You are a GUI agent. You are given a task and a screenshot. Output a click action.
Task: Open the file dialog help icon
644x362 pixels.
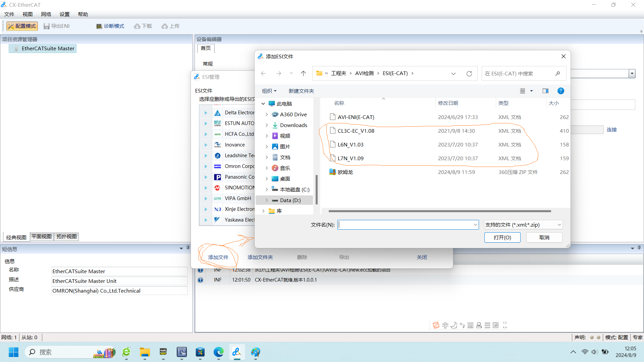[x=560, y=91]
